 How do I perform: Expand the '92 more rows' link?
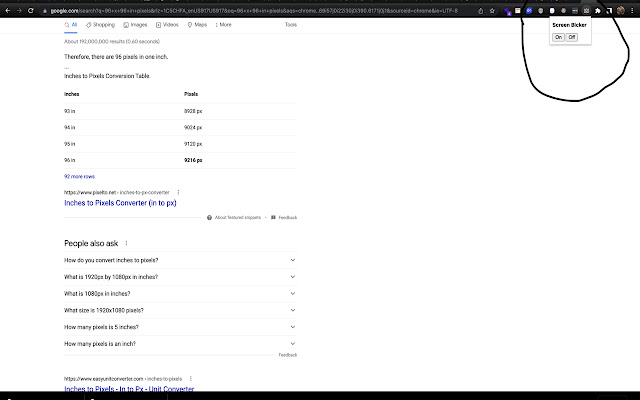coord(79,177)
